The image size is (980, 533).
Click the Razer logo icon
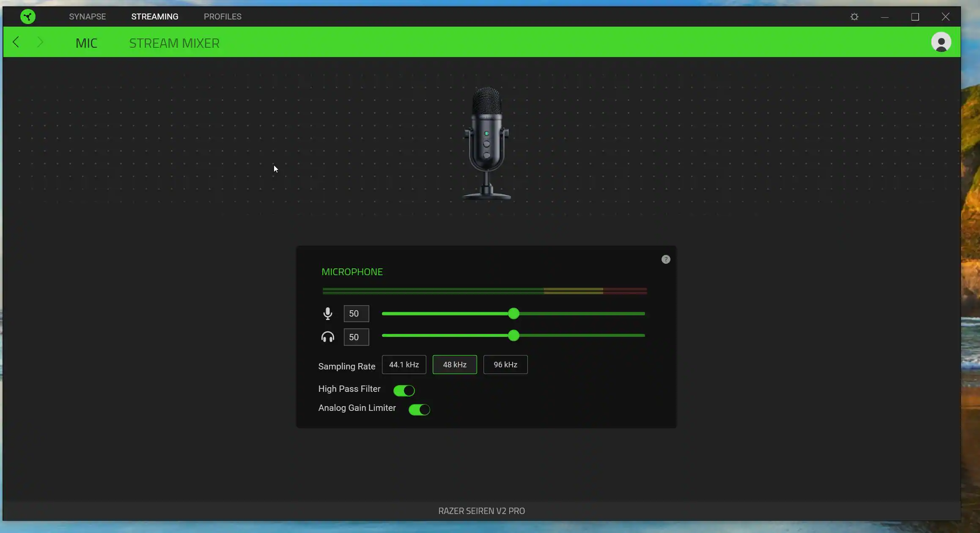[28, 16]
